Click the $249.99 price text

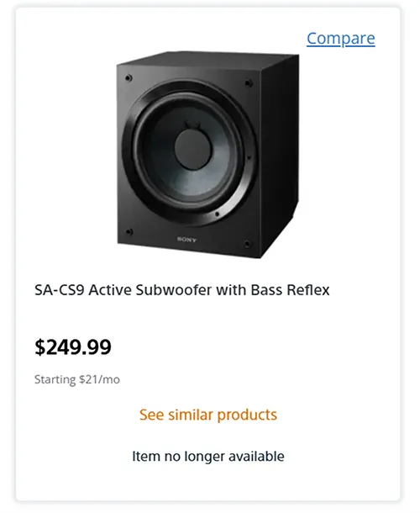[73, 347]
